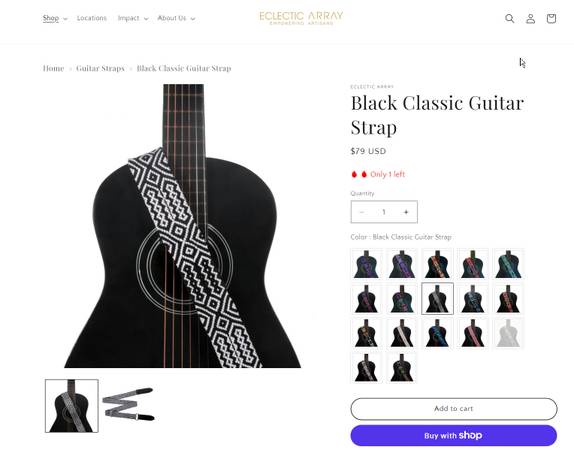Viewport: 574px width, 450px height.
Task: Open Guitar Straps breadcrumb link
Action: [x=100, y=68]
